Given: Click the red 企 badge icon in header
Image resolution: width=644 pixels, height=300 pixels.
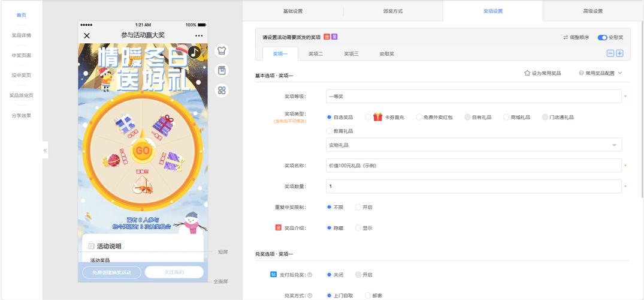Looking at the screenshot, I should tap(327, 37).
